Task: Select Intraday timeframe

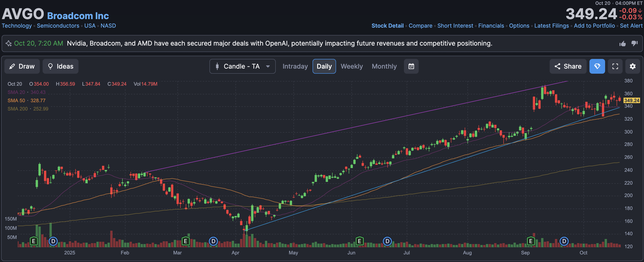Action: tap(295, 66)
